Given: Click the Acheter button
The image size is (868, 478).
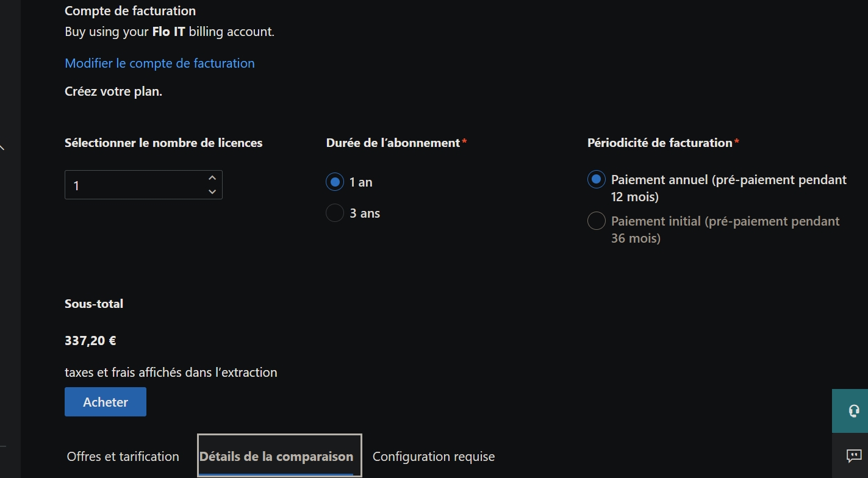Looking at the screenshot, I should coord(106,402).
